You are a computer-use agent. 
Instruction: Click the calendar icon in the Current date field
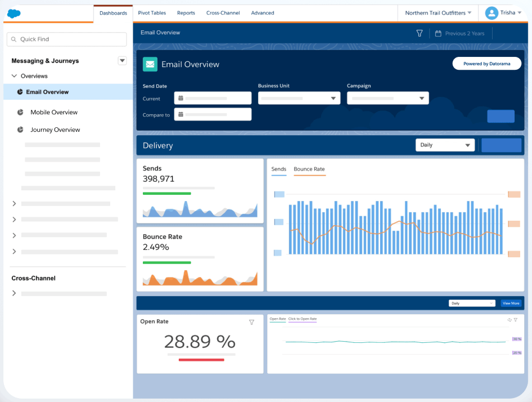tap(181, 99)
